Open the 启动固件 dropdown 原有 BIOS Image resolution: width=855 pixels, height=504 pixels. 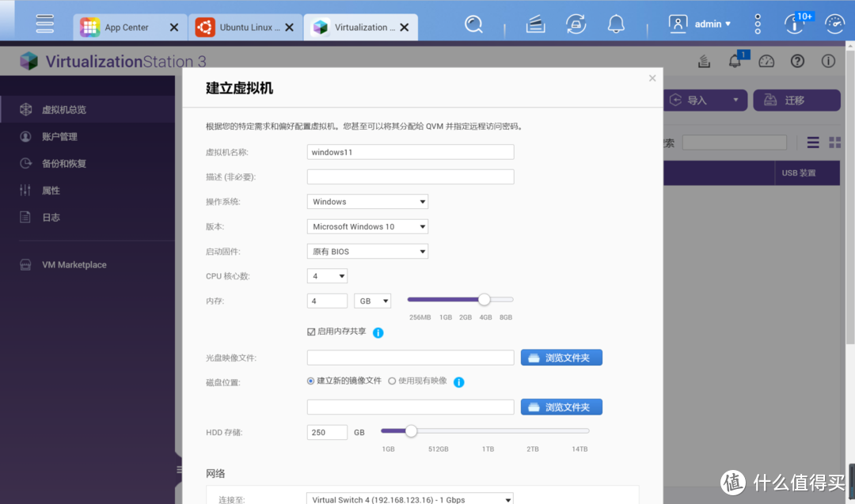tap(367, 252)
